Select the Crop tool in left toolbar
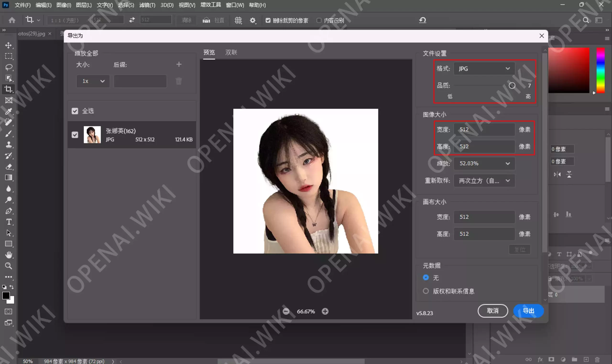This screenshot has height=364, width=612. (x=9, y=89)
